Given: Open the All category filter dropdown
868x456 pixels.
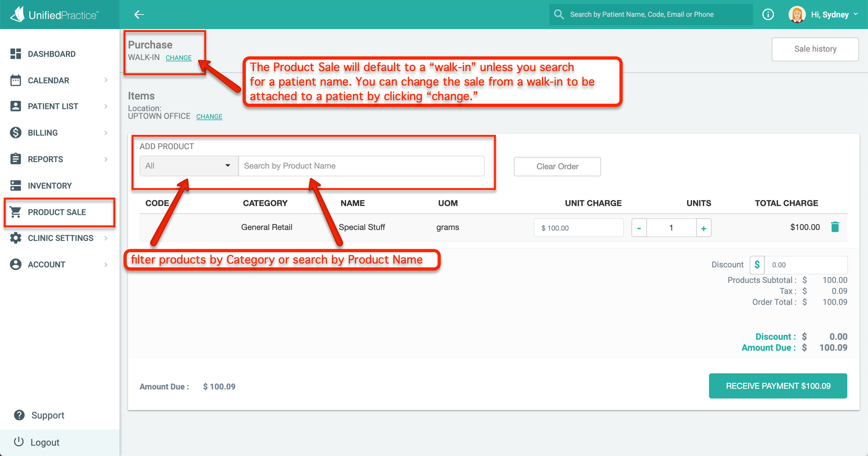Looking at the screenshot, I should click(189, 166).
